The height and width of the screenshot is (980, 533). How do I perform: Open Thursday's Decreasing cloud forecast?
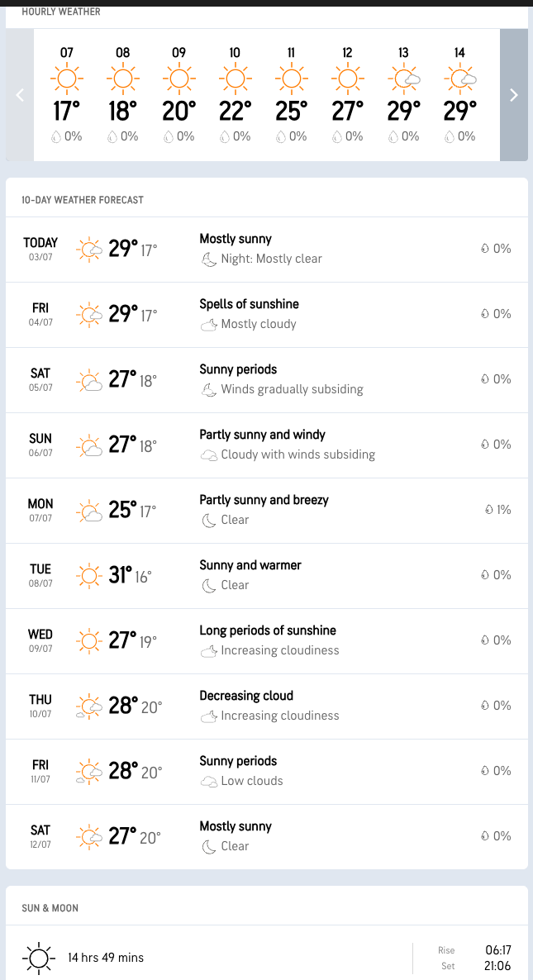266,706
